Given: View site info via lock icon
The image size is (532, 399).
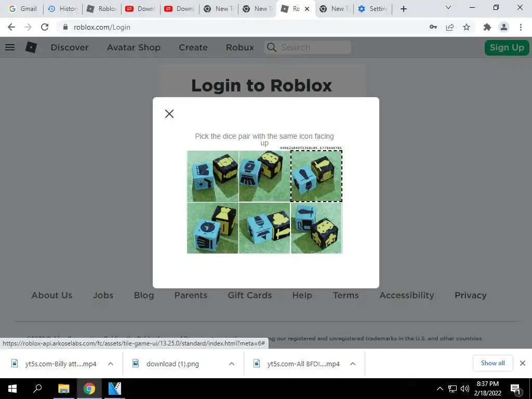Looking at the screenshot, I should click(65, 27).
